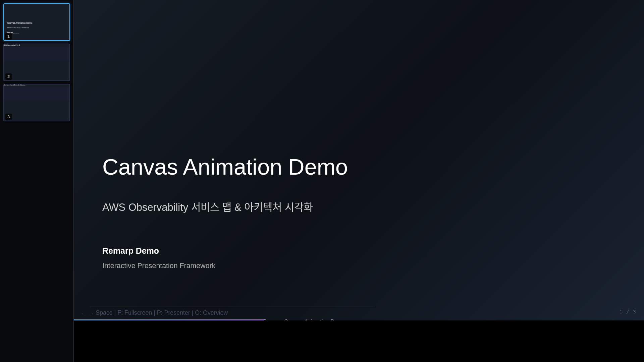Launch Presenter mode via the footer control
Screen dimensions: 644x362
click(x=173, y=313)
